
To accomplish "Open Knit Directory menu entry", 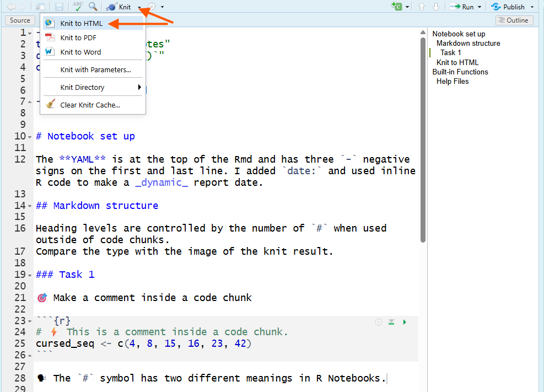I will point(93,87).
